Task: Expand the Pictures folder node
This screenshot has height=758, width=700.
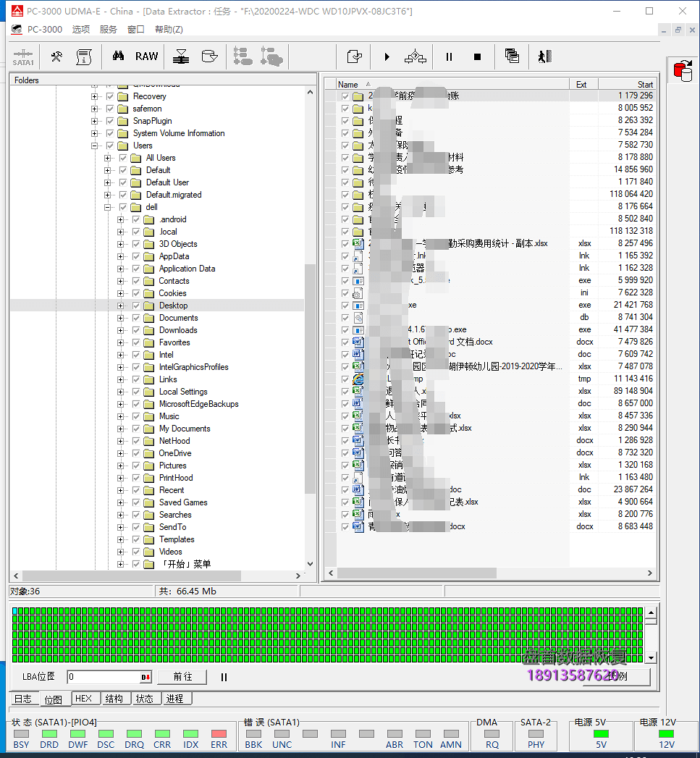Action: [x=120, y=466]
